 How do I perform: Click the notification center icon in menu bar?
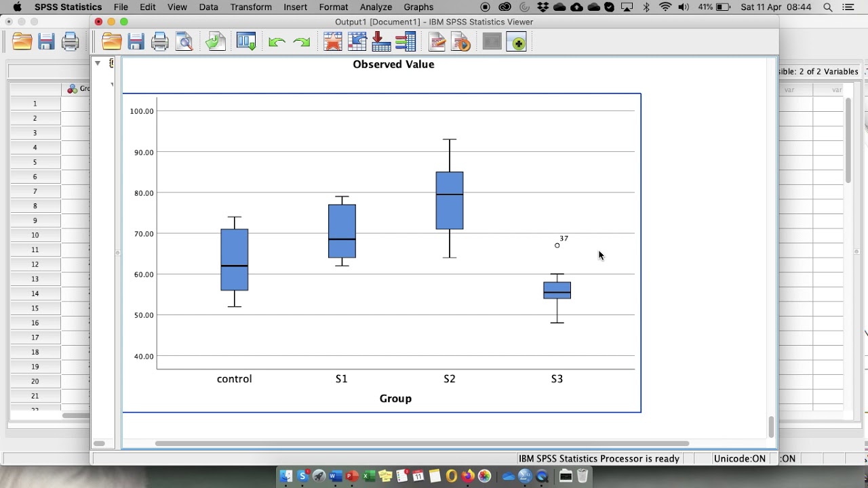[x=848, y=7]
